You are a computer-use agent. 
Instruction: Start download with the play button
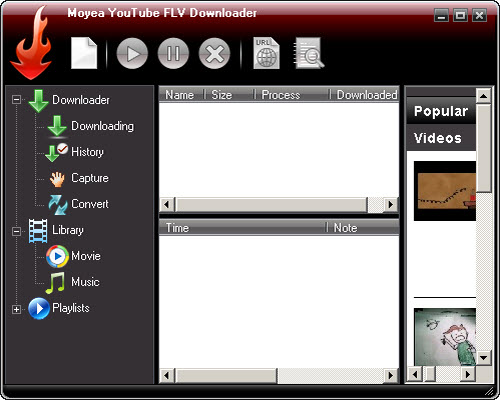[x=132, y=53]
